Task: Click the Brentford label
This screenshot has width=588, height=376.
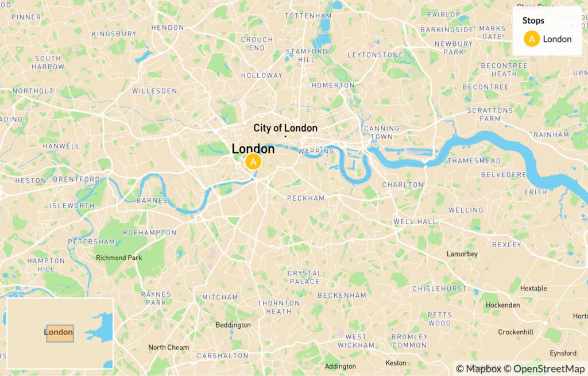Action: tap(76, 179)
